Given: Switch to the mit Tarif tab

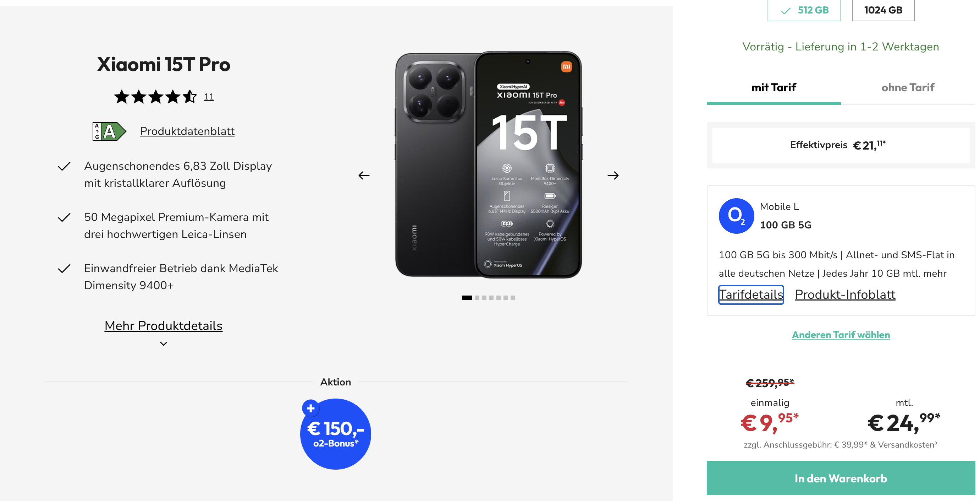Looking at the screenshot, I should point(774,88).
